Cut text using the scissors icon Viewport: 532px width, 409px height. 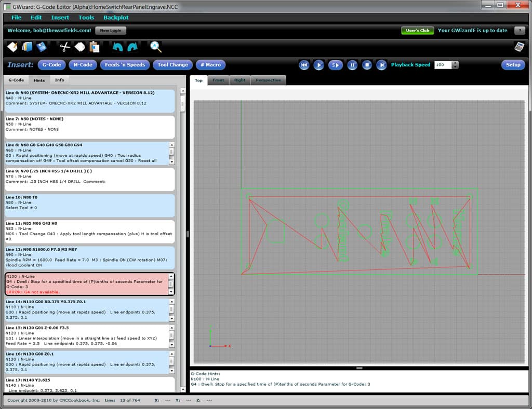63,47
